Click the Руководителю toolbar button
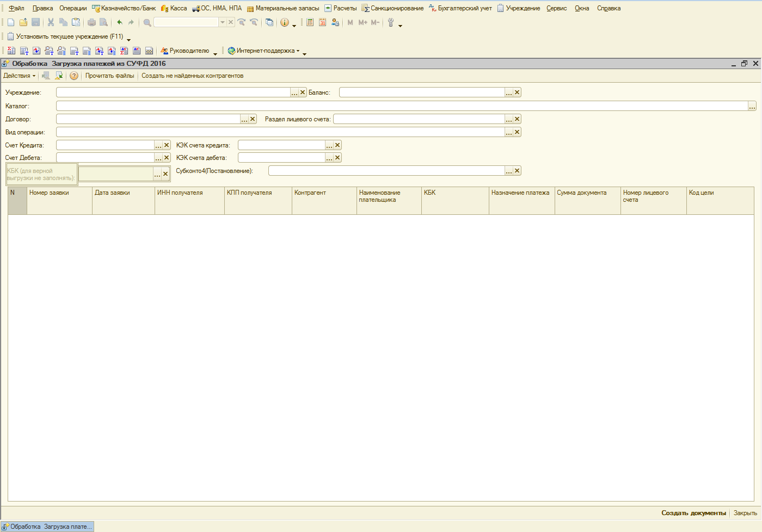This screenshot has width=762, height=532. point(185,51)
